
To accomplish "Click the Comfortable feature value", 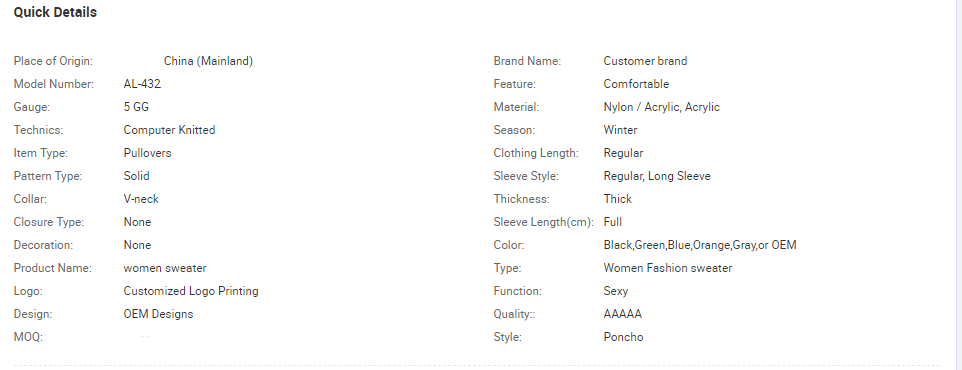I will click(x=636, y=84).
